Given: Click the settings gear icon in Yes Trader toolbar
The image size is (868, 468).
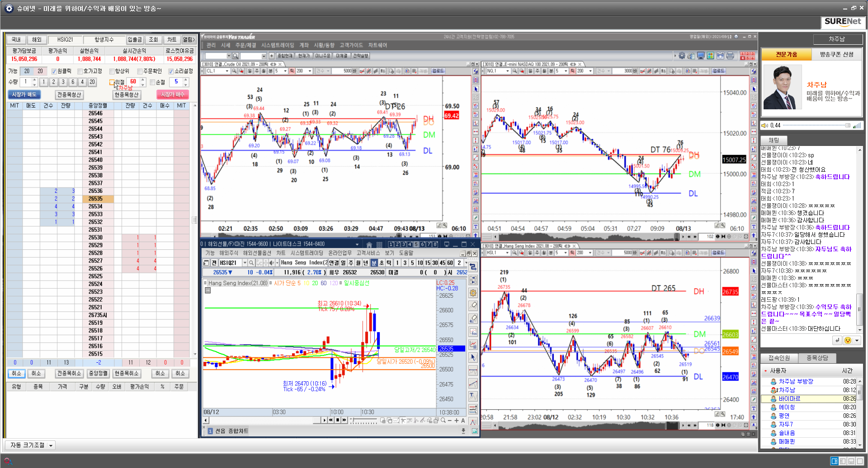Looking at the screenshot, I should [x=682, y=56].
